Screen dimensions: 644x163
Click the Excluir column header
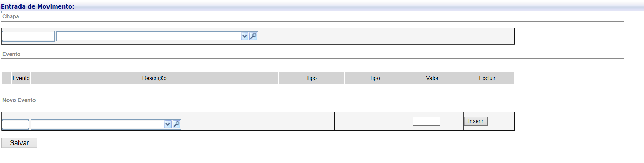[487, 78]
